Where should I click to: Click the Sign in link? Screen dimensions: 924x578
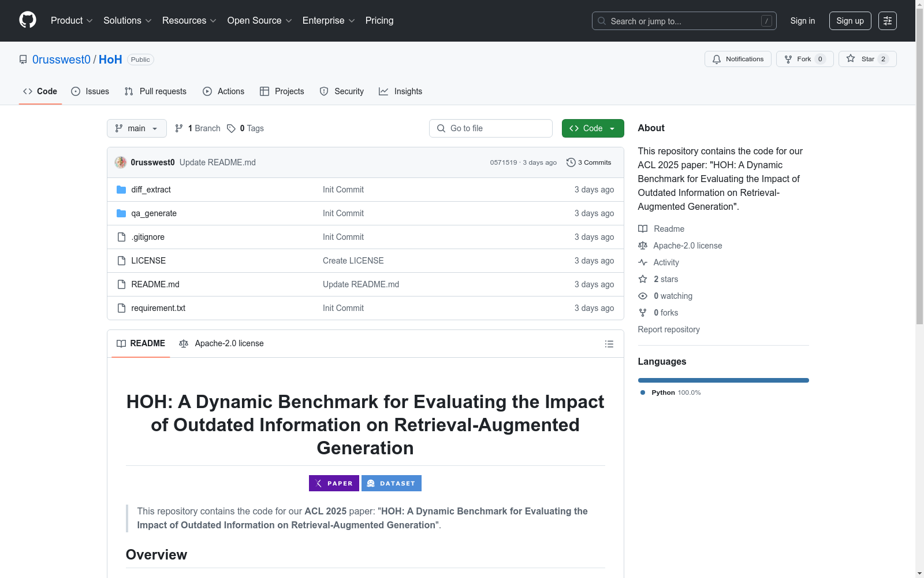[x=803, y=21]
